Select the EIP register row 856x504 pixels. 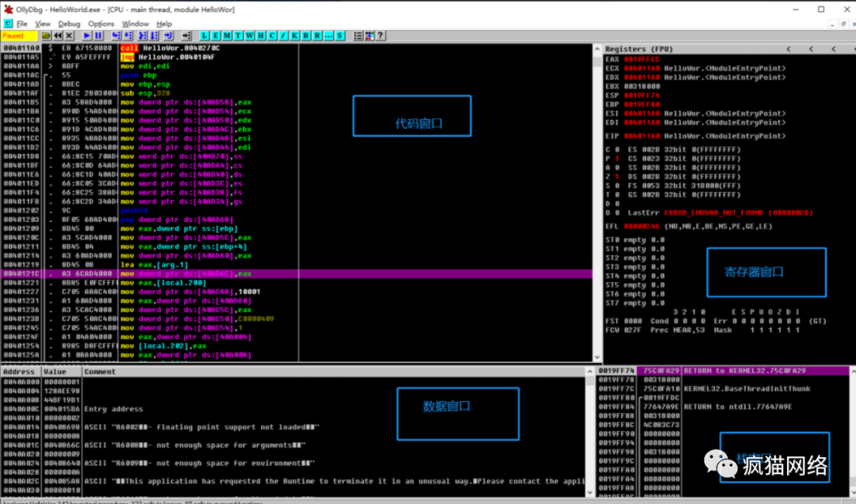tap(696, 136)
